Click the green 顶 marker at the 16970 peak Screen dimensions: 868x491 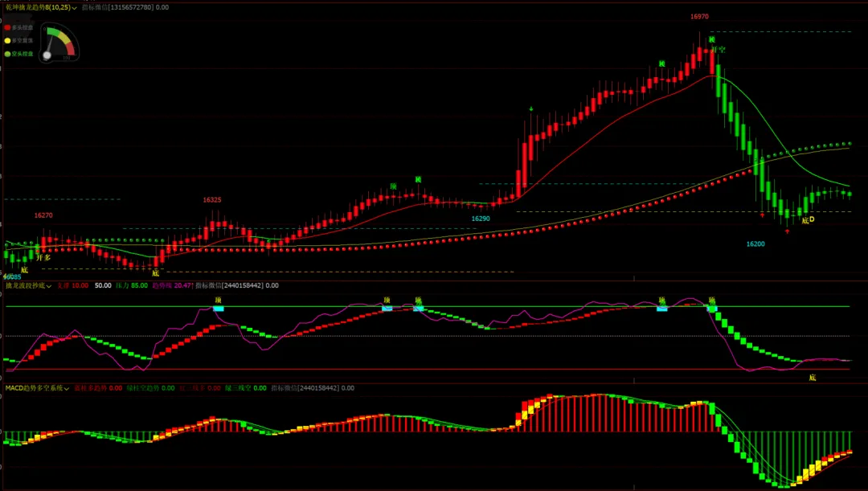click(x=712, y=40)
